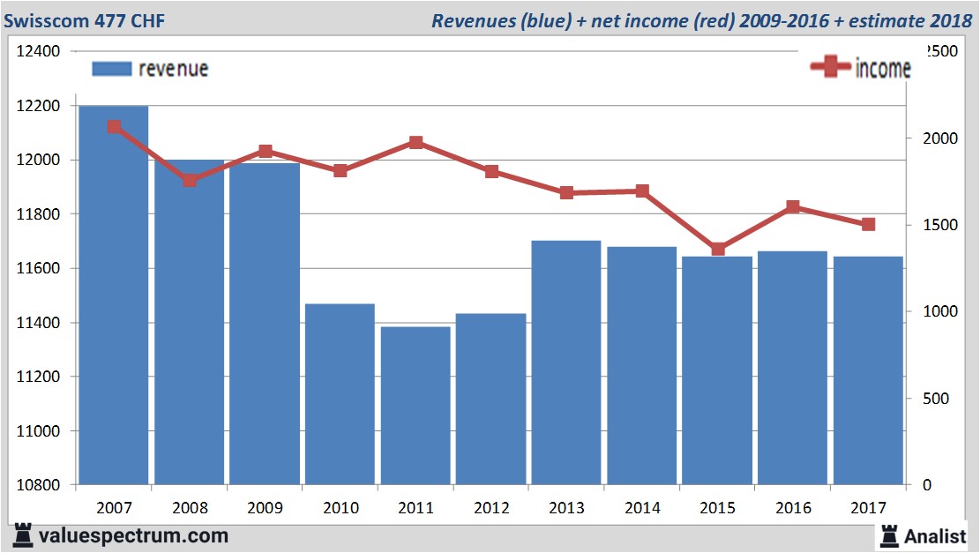This screenshot has height=553, width=980.
Task: Click the 2011 revenue bar
Action: tap(415, 406)
